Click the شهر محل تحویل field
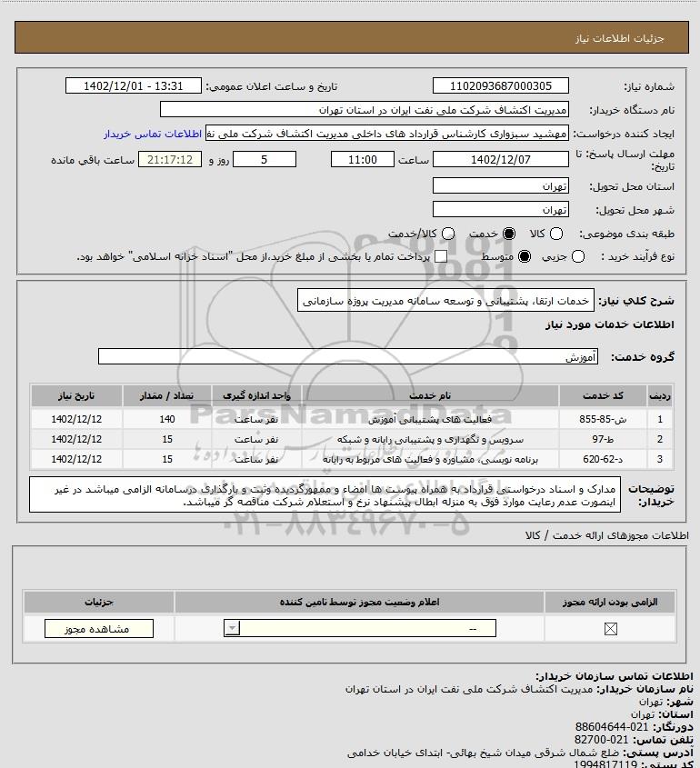 point(501,209)
